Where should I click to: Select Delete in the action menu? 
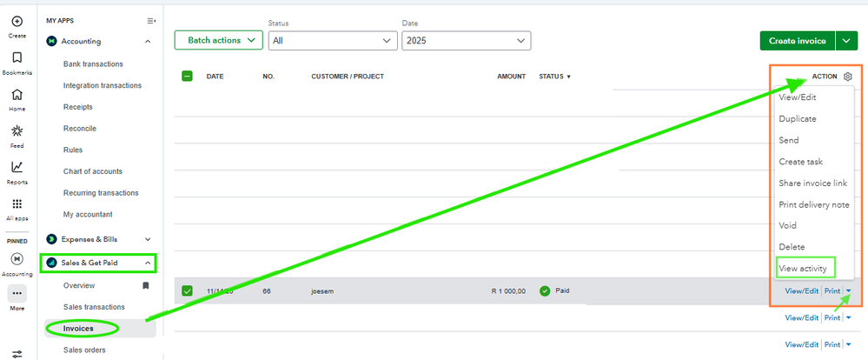(792, 247)
